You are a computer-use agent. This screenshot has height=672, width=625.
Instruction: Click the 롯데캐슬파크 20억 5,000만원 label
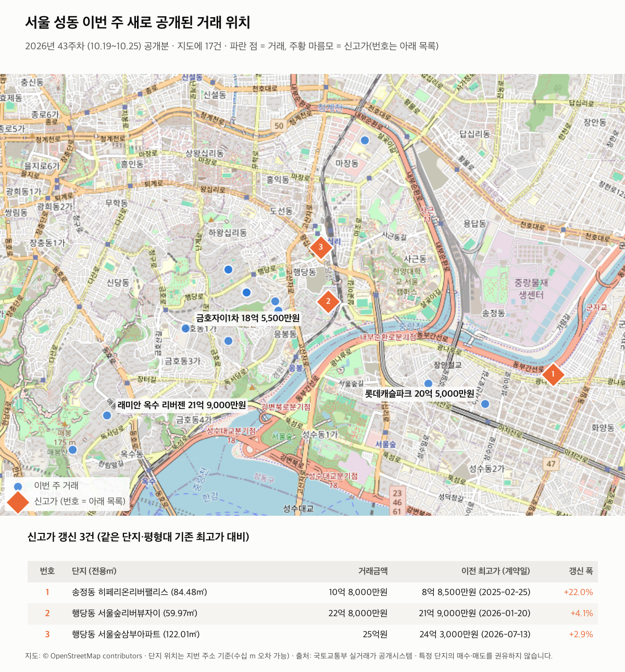tap(419, 393)
